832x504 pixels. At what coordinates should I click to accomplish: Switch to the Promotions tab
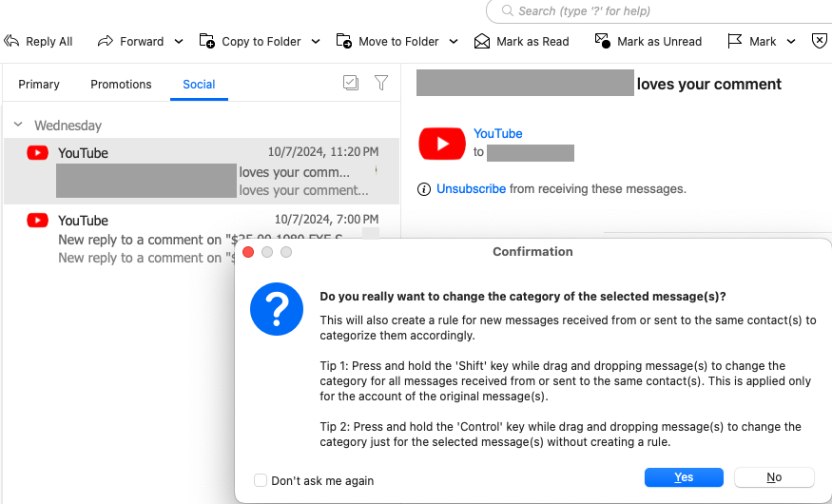pyautogui.click(x=121, y=85)
